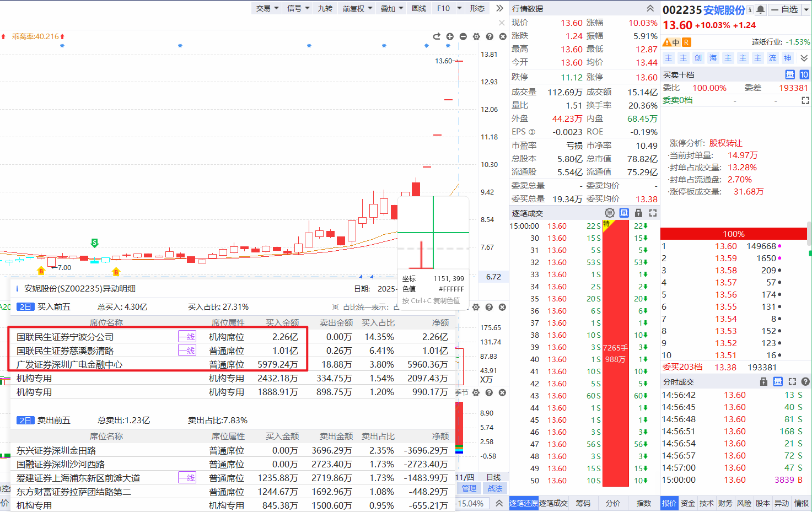812x512 pixels.
Task: Collapse the 行情数据 panel with chevron
Action: point(650,8)
